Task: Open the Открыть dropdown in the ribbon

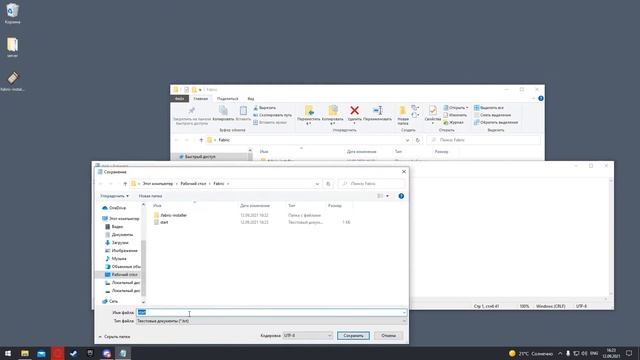Action: coord(456,108)
